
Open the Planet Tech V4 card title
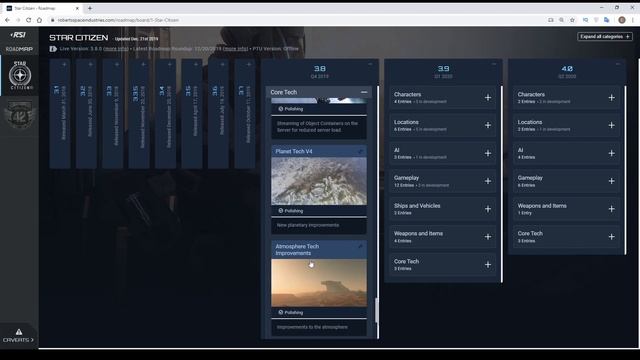(x=294, y=151)
